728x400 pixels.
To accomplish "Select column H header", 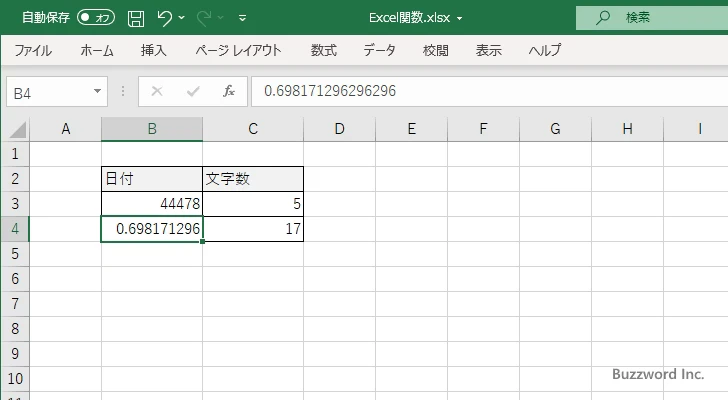I will tap(627, 129).
